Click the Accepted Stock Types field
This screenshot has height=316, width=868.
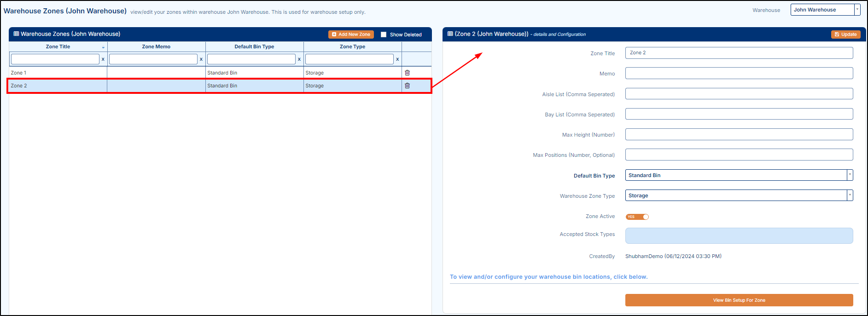pos(739,236)
